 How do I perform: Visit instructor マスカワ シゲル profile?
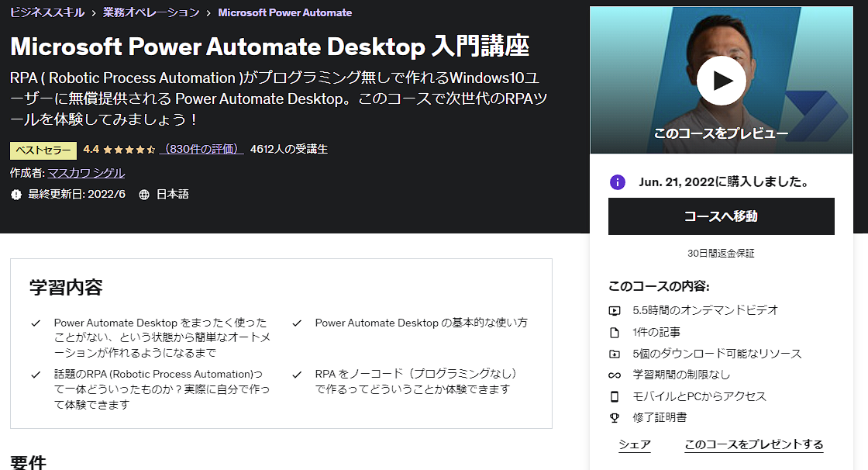(x=86, y=173)
